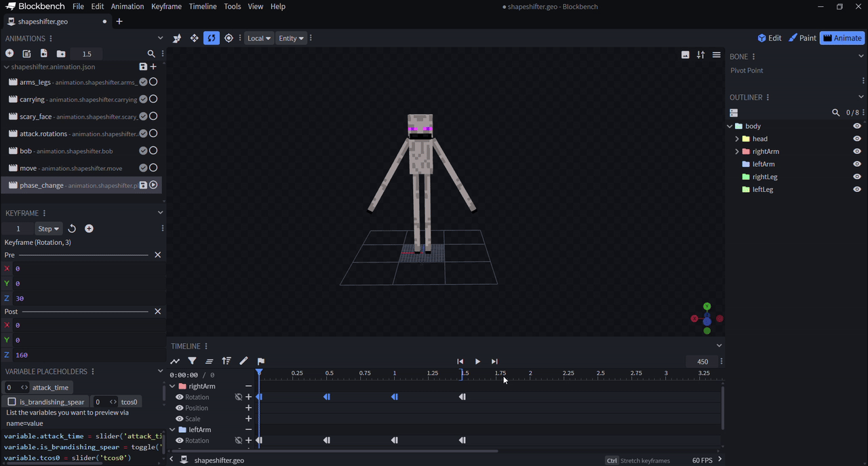
Task: Search the outliner with the magnifier icon
Action: coord(836,113)
